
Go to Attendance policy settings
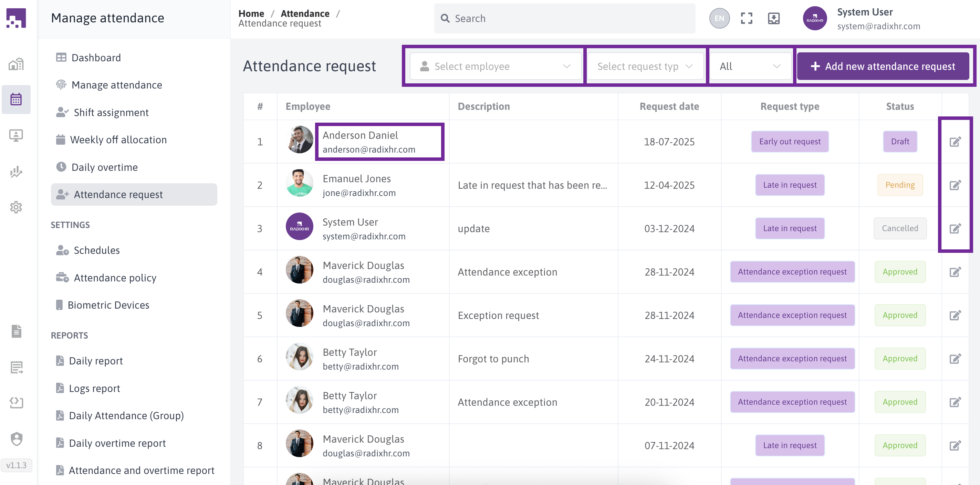115,278
